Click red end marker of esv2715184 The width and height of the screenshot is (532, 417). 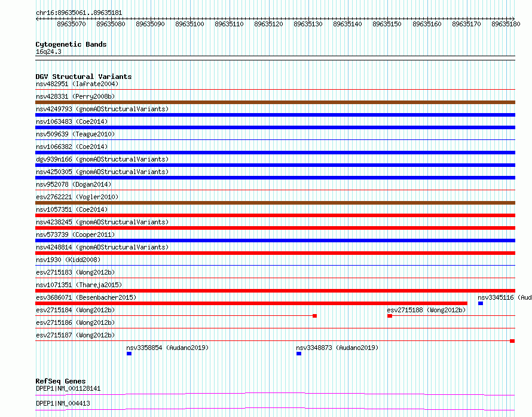[x=314, y=316]
